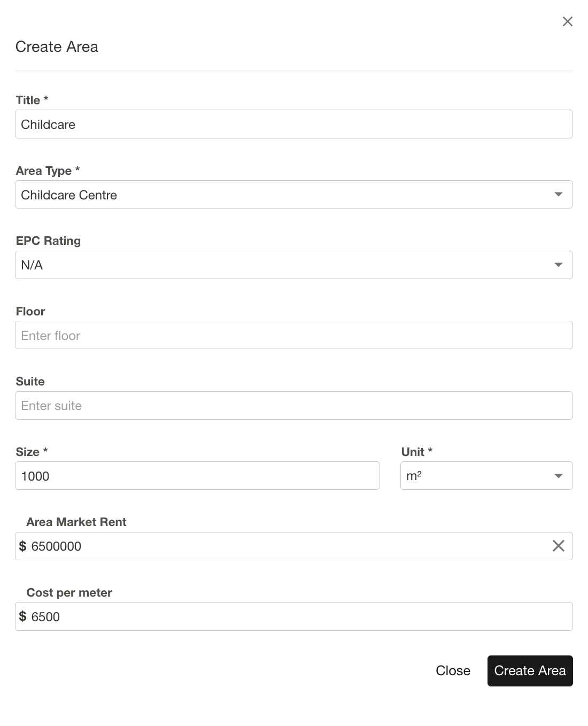
Task: Click the Area Type dropdown chevron
Action: (558, 194)
